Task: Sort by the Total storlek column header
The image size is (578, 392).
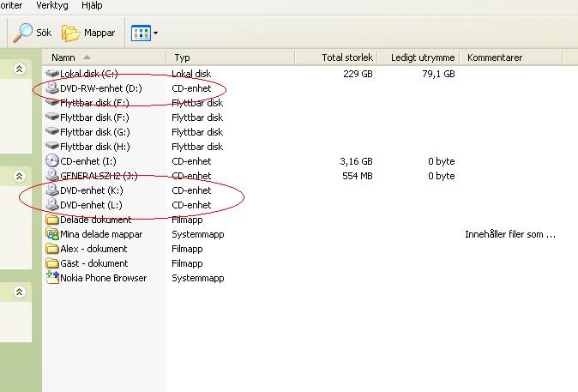Action: click(x=336, y=57)
